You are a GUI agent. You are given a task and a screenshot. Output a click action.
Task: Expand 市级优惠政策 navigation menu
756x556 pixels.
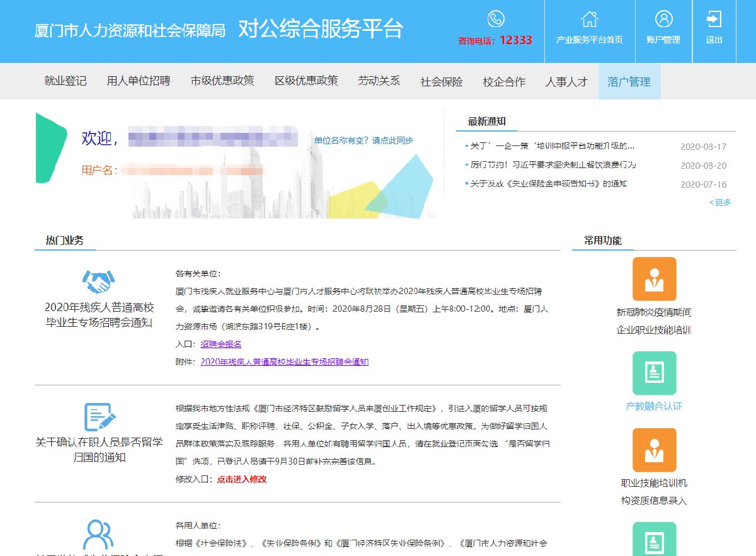pos(222,81)
